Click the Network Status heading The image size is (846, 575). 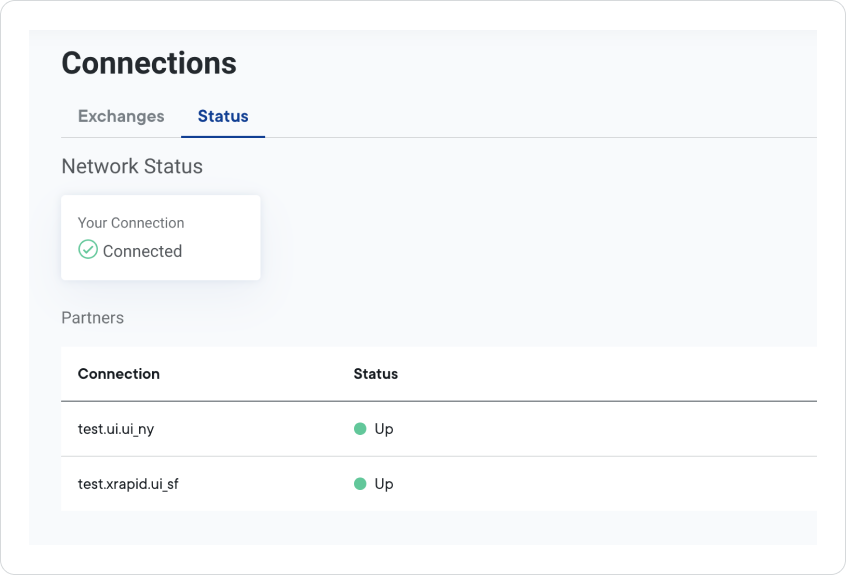point(132,167)
